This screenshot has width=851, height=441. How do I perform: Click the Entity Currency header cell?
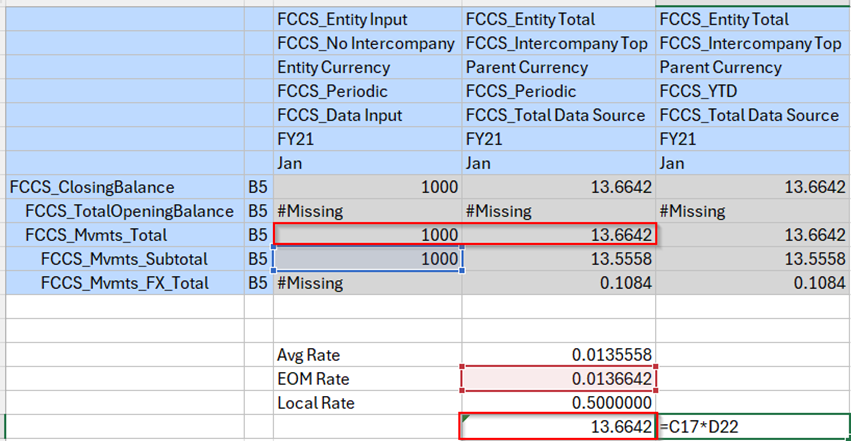(367, 67)
